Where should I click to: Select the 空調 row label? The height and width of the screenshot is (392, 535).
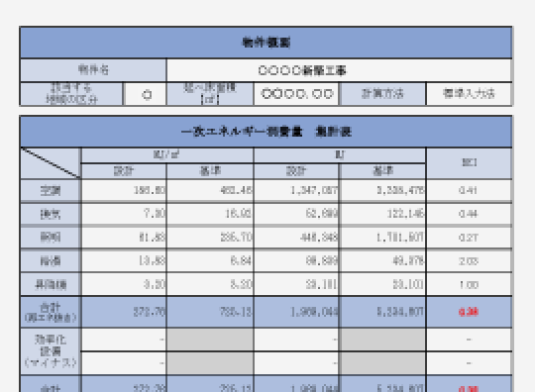51,190
